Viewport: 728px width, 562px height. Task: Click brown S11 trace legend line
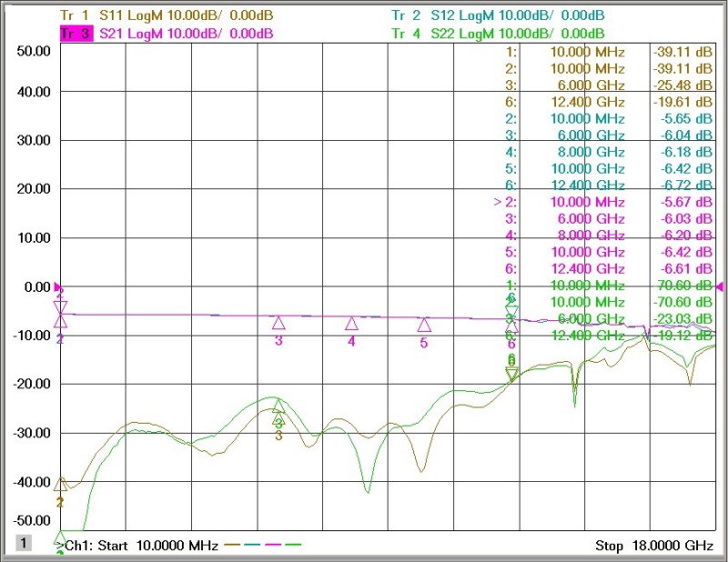[232, 545]
